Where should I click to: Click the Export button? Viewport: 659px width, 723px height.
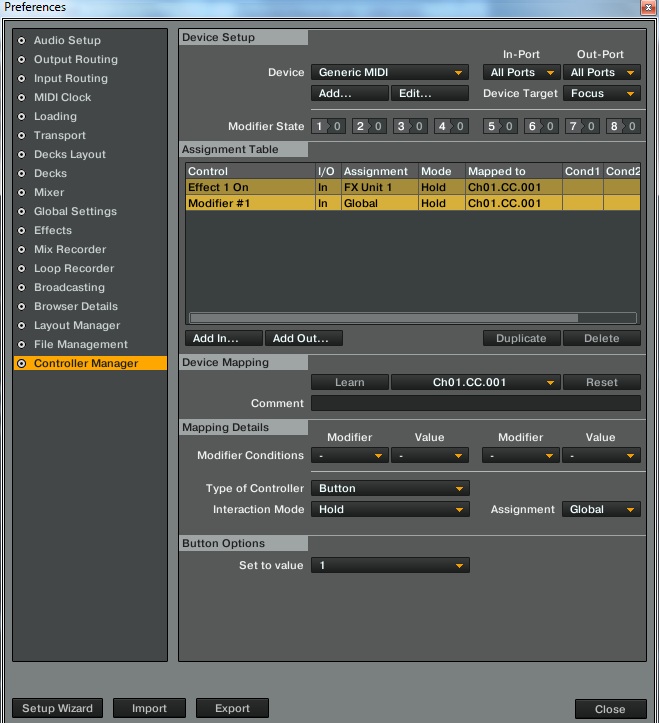coord(232,708)
